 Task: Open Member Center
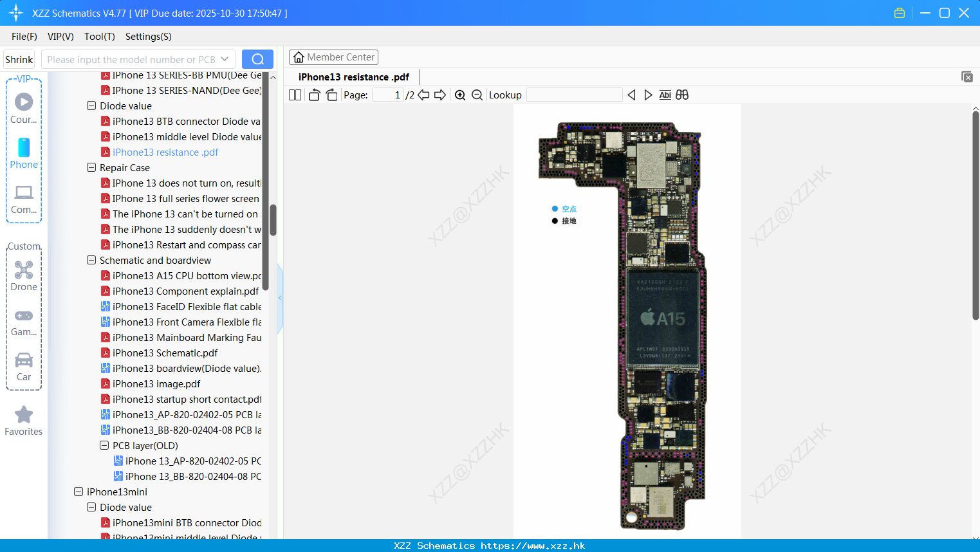333,57
